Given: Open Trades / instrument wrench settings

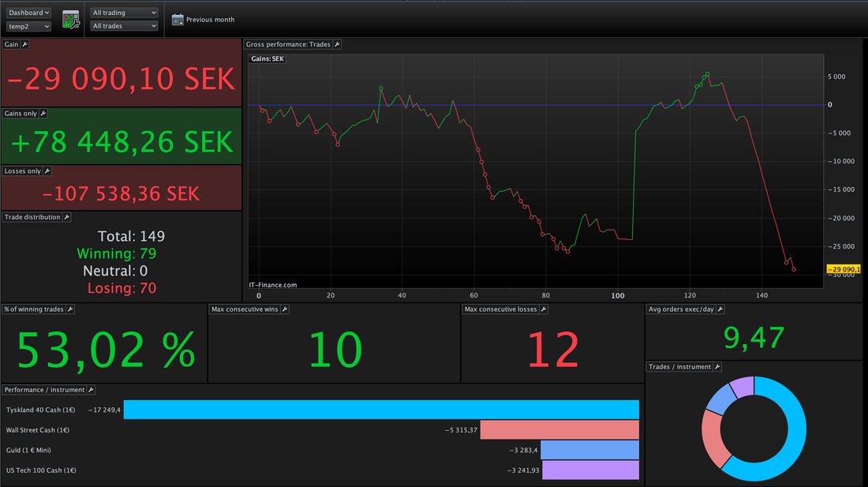Looking at the screenshot, I should [x=717, y=367].
